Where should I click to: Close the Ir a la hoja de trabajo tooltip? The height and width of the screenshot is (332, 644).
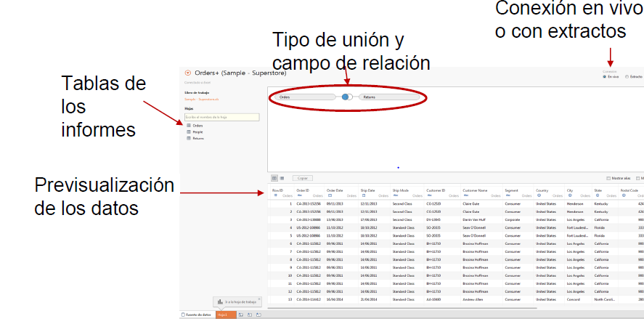tap(258, 299)
